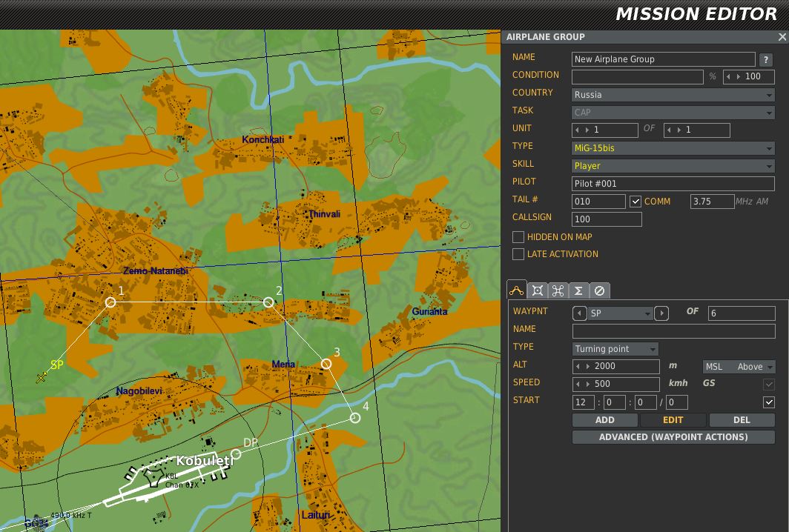The width and height of the screenshot is (789, 532).
Task: Increase UNIT number arrow
Action: point(587,130)
